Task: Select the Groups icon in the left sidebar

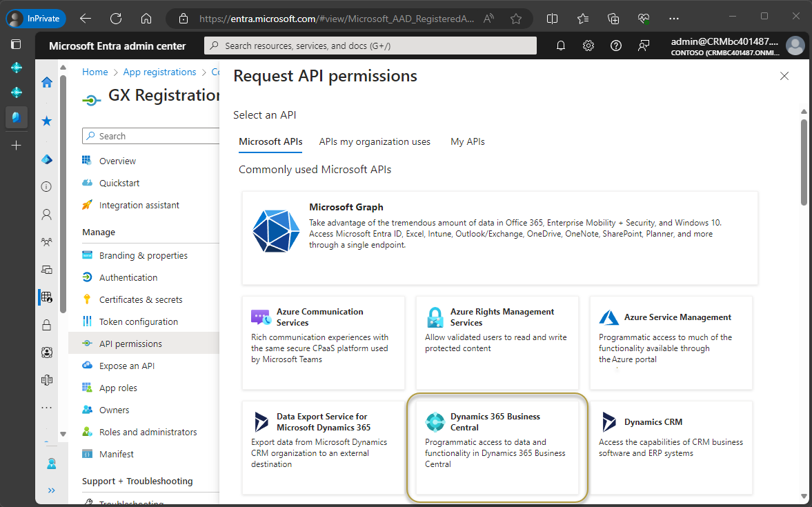Action: (47, 242)
